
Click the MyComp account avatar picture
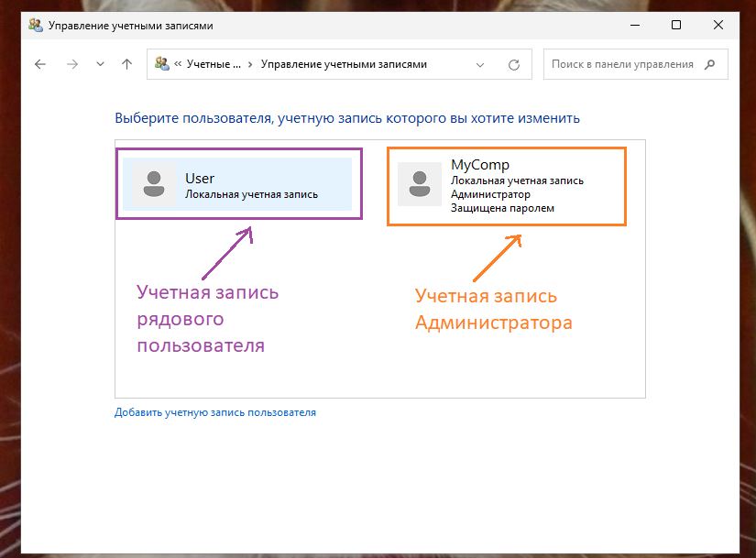coord(420,185)
